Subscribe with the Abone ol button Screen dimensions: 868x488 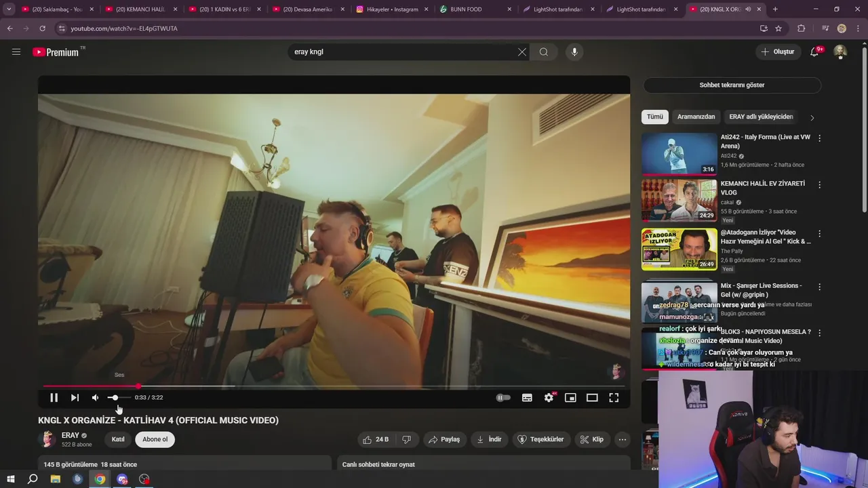pos(155,439)
